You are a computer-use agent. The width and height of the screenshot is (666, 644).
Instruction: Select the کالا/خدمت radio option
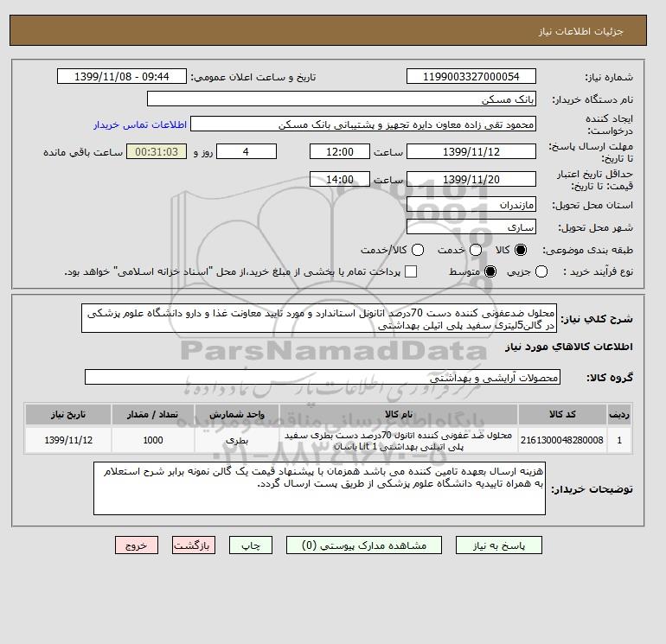pos(418,250)
